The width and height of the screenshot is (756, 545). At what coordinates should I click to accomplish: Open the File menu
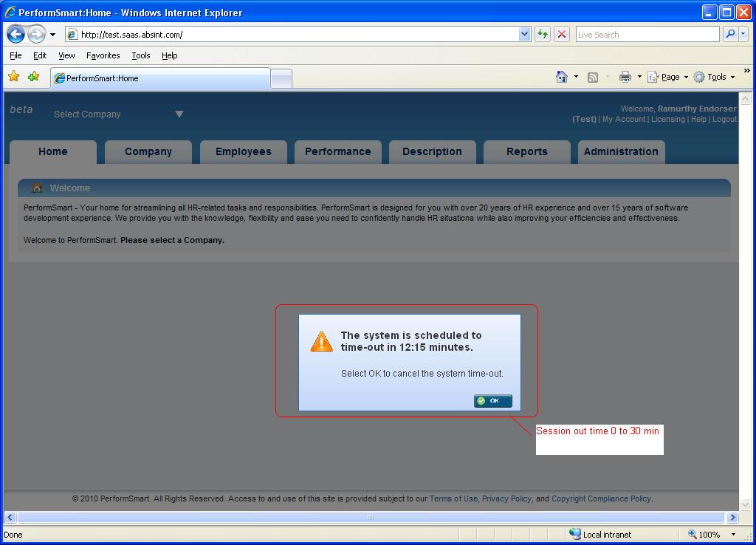16,55
